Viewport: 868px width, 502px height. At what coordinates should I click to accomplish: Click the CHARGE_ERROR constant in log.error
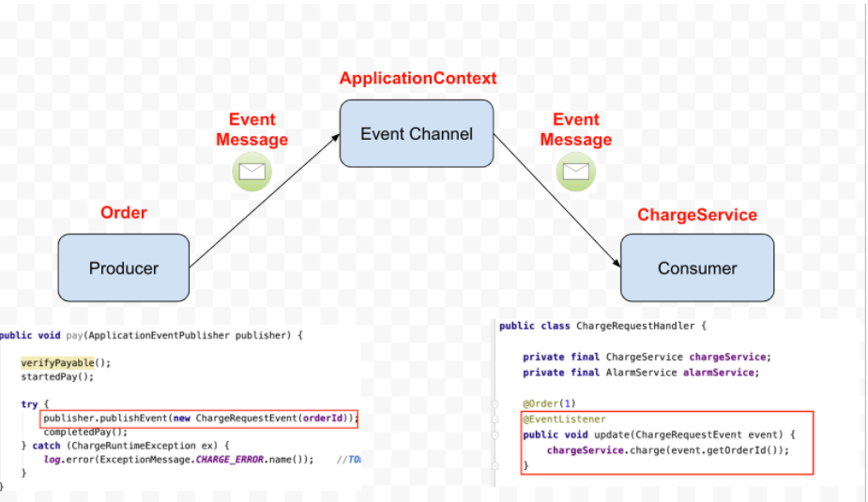point(236,459)
